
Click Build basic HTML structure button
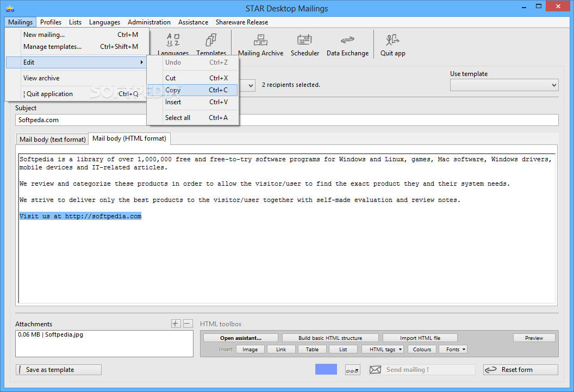click(330, 338)
